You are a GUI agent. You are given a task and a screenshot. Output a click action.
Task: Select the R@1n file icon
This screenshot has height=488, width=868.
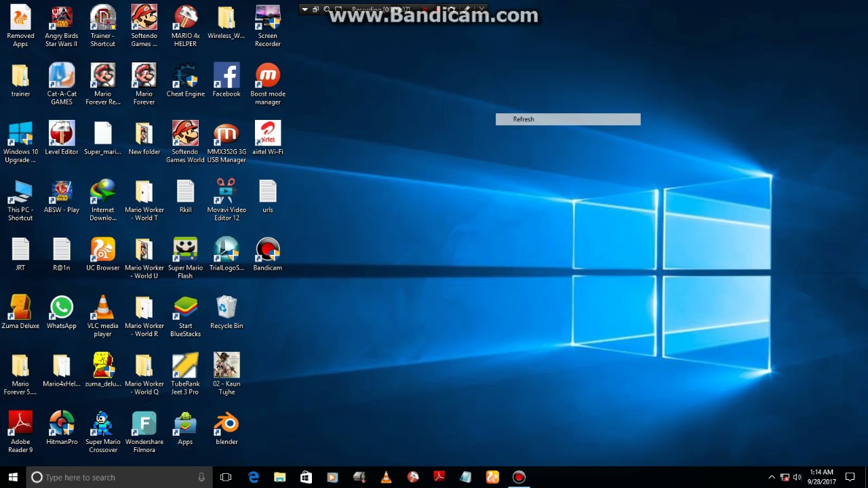point(62,256)
